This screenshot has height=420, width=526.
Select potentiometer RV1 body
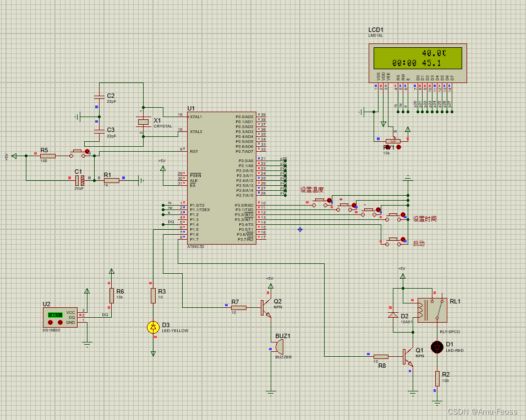[393, 141]
